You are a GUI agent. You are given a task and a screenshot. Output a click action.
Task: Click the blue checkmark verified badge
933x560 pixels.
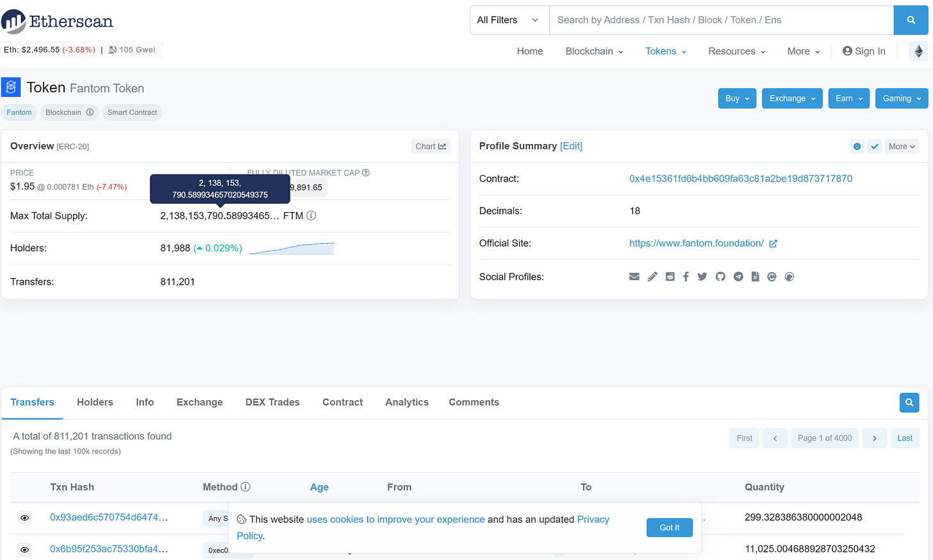pyautogui.click(x=875, y=146)
